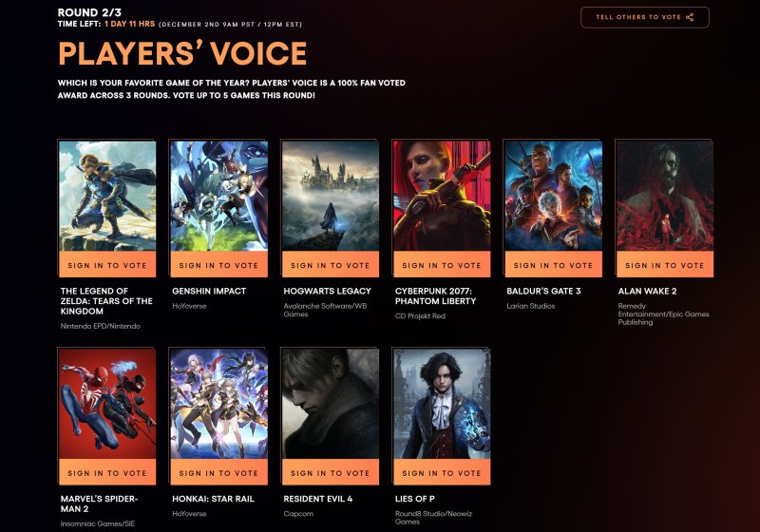Image resolution: width=760 pixels, height=532 pixels.
Task: Sign in to vote for Lies of P
Action: coord(442,472)
